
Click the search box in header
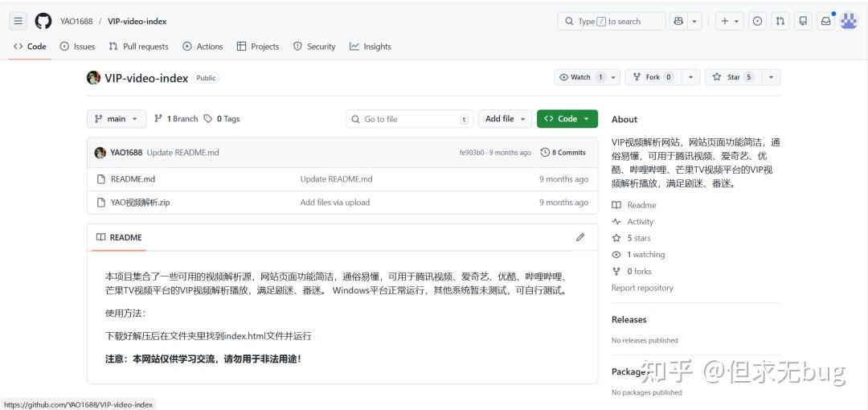611,21
